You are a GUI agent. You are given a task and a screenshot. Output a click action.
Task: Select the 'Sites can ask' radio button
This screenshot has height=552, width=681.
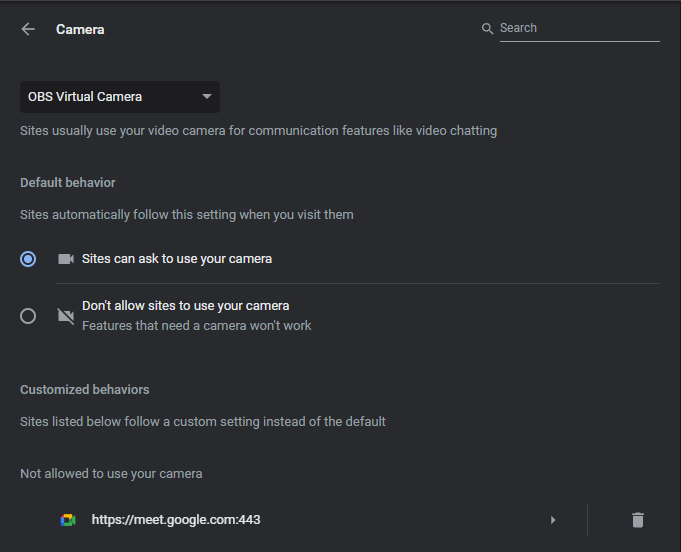[28, 258]
